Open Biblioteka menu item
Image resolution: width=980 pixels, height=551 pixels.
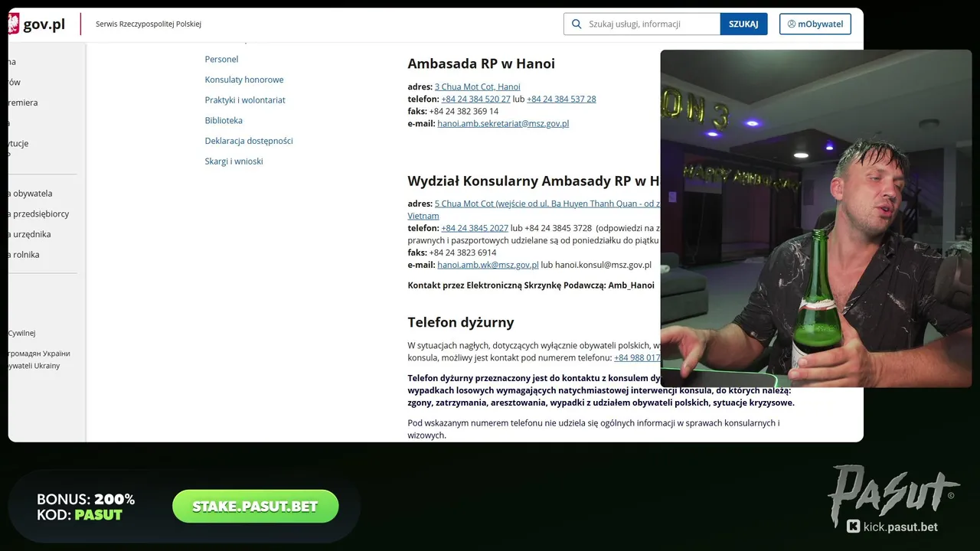[x=224, y=120]
